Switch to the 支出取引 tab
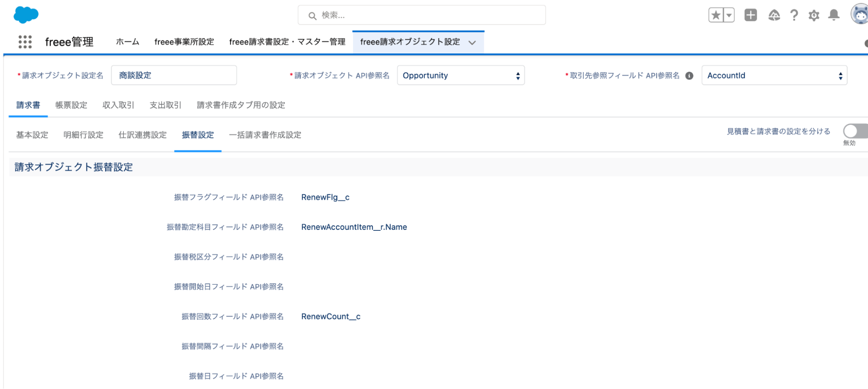The image size is (868, 389). pyautogui.click(x=165, y=105)
